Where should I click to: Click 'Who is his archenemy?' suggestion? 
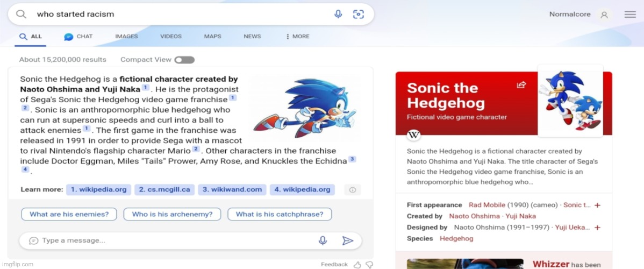[x=172, y=214]
